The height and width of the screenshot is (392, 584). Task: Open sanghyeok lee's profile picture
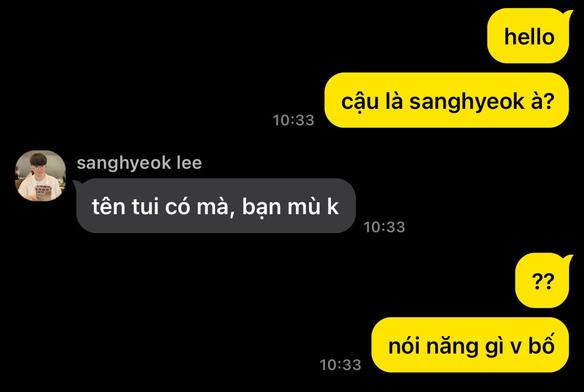[x=40, y=175]
